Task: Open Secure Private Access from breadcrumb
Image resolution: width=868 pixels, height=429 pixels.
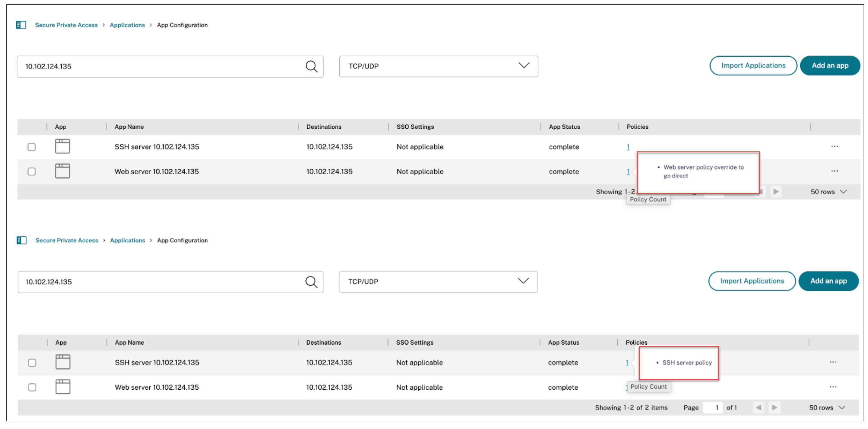Action: (x=66, y=25)
